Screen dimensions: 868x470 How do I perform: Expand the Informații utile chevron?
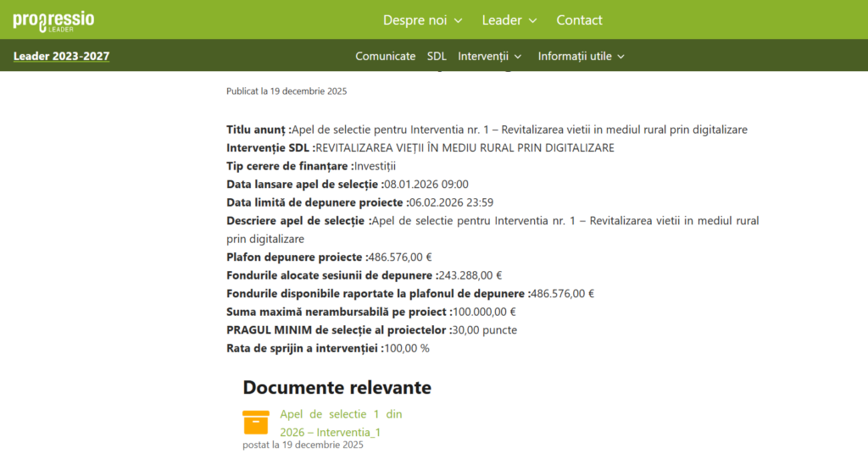pyautogui.click(x=620, y=57)
